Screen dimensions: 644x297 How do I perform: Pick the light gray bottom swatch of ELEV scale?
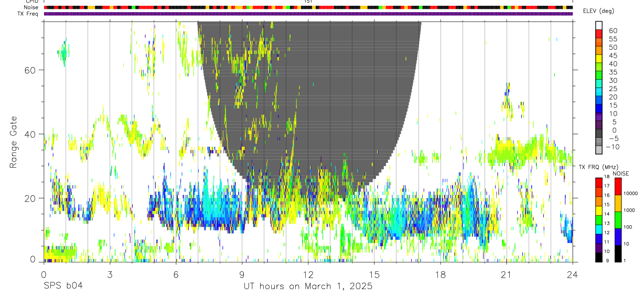pyautogui.click(x=599, y=149)
